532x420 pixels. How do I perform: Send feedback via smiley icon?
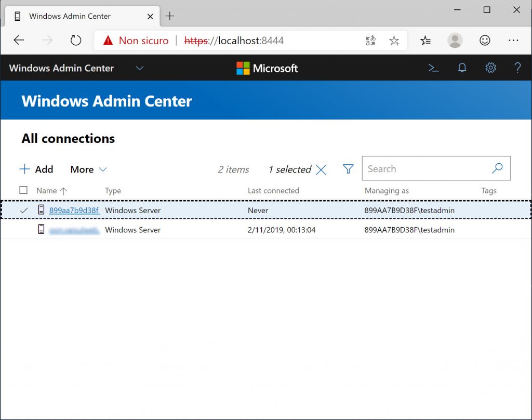[x=485, y=41]
